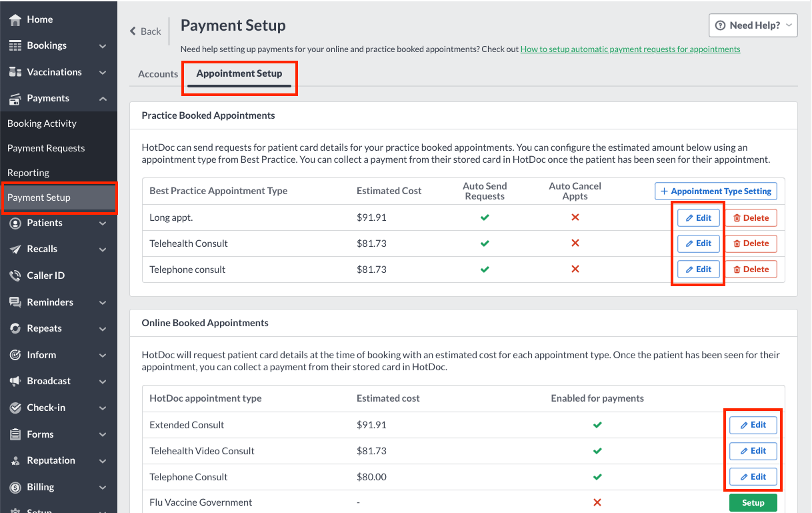Click the Vaccinations vial icon
This screenshot has height=513, width=812.
click(x=15, y=72)
